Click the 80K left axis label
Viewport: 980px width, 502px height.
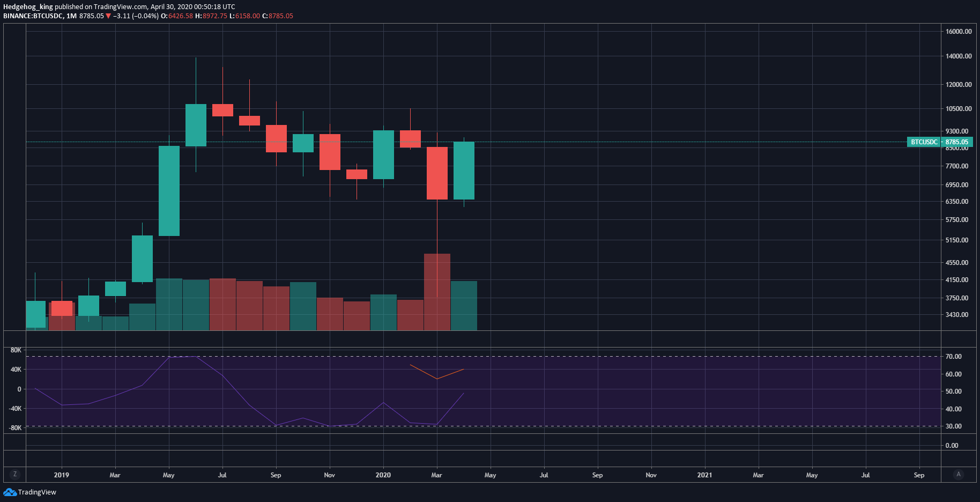click(16, 350)
